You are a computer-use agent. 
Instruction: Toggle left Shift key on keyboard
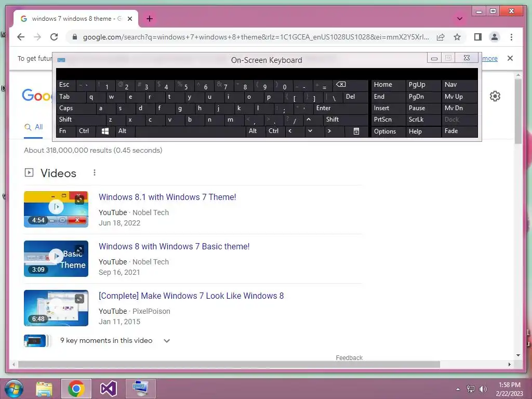pyautogui.click(x=81, y=120)
